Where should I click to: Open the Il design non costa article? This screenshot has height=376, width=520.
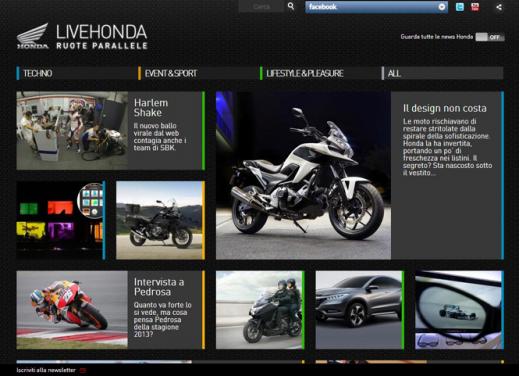point(445,108)
